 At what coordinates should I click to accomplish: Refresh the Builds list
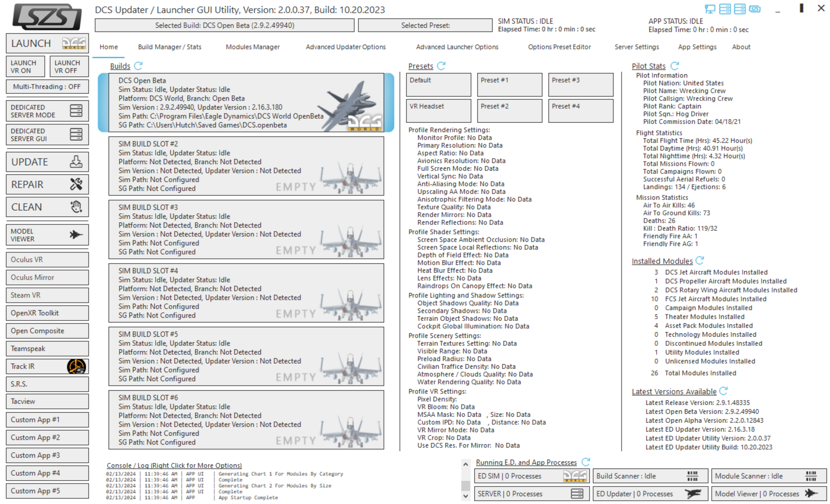pos(138,66)
